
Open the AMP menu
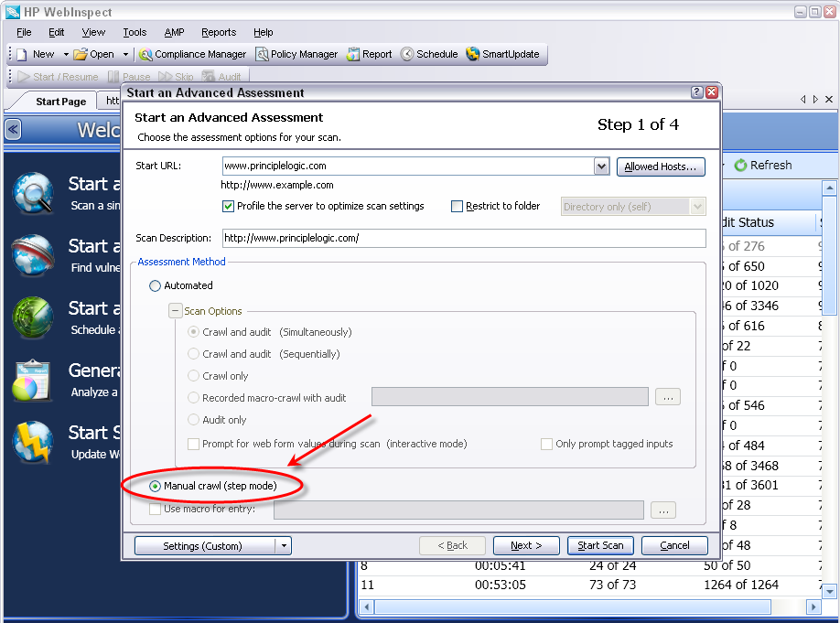(174, 32)
